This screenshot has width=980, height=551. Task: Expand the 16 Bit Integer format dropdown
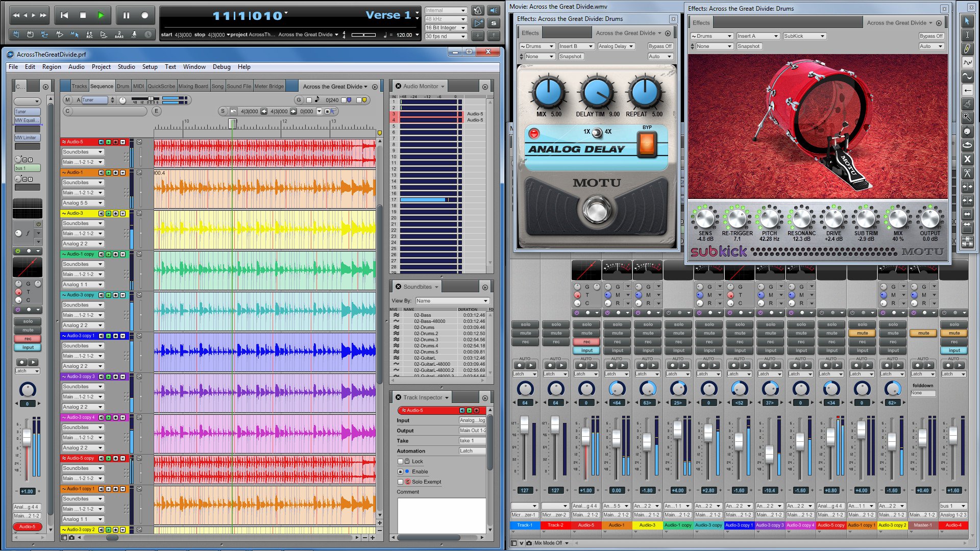446,28
